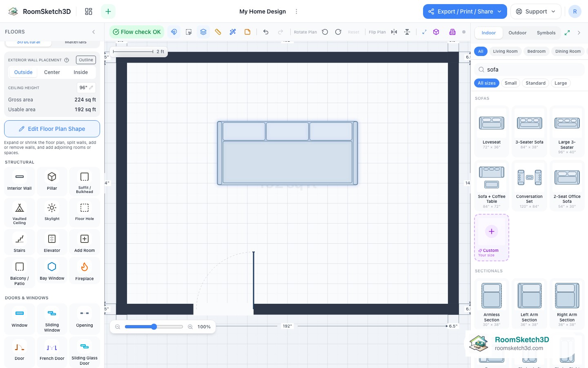588x368 pixels.
Task: Set wall placement to Center
Action: click(52, 72)
